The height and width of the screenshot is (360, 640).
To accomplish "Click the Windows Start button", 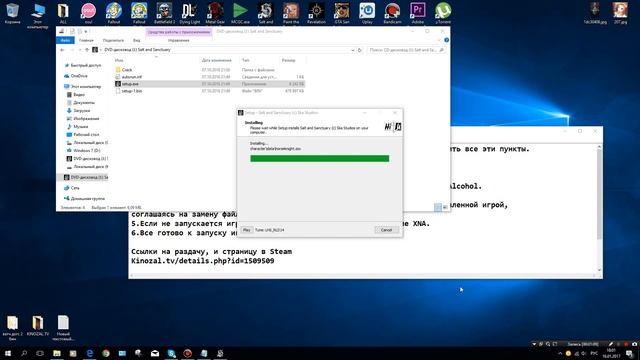I will coord(8,353).
